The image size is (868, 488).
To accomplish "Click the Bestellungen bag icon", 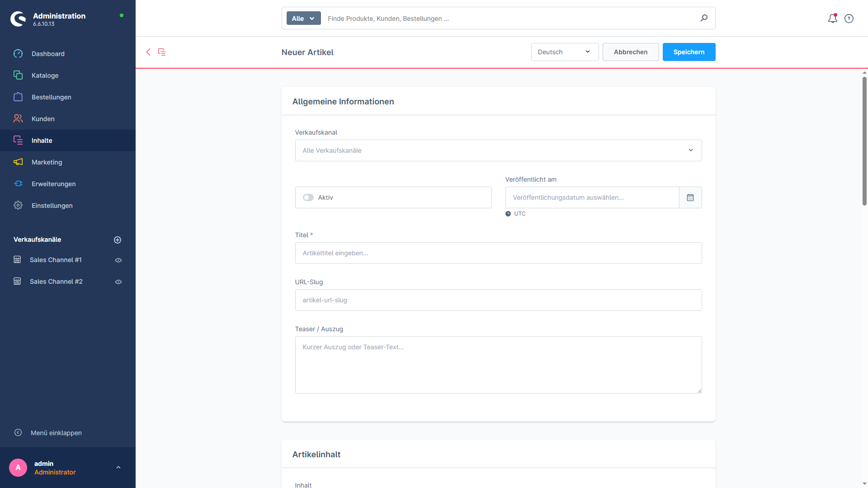I will (18, 97).
